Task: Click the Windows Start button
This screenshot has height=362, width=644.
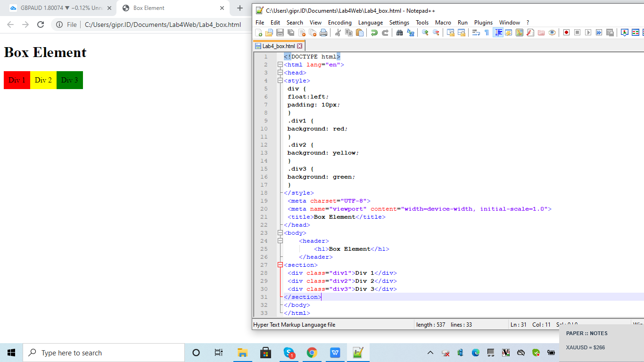Action: (x=11, y=353)
